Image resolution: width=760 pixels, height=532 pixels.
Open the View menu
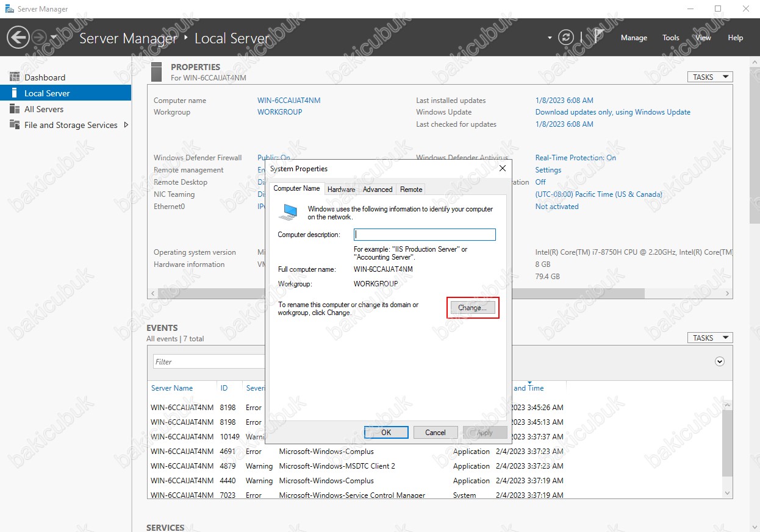(x=703, y=38)
